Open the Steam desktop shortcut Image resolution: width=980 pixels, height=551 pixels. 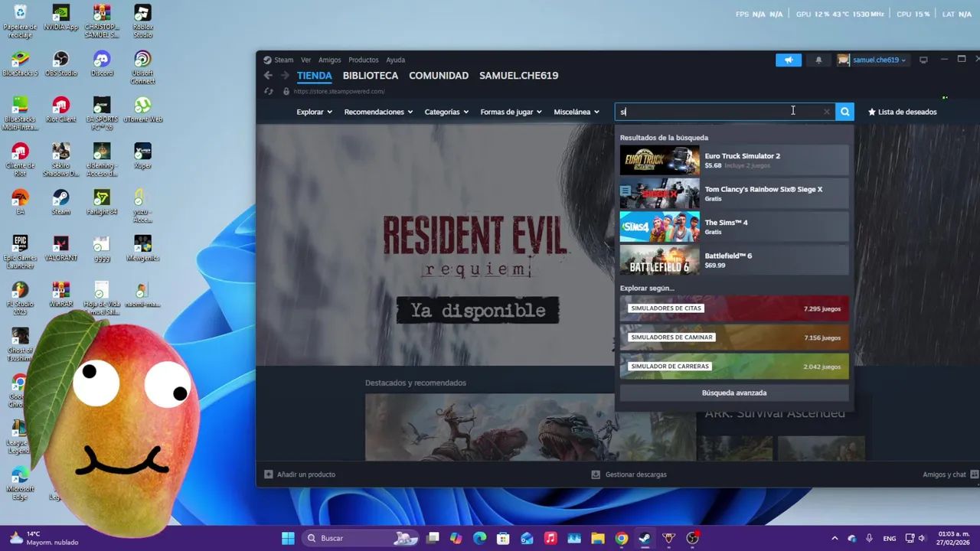coord(61,203)
